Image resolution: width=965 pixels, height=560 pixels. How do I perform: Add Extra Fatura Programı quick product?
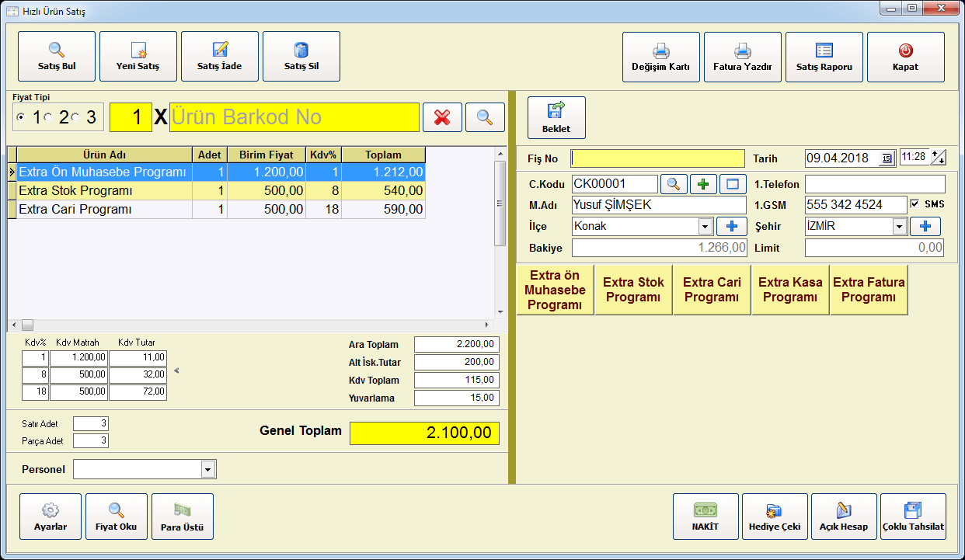[869, 290]
